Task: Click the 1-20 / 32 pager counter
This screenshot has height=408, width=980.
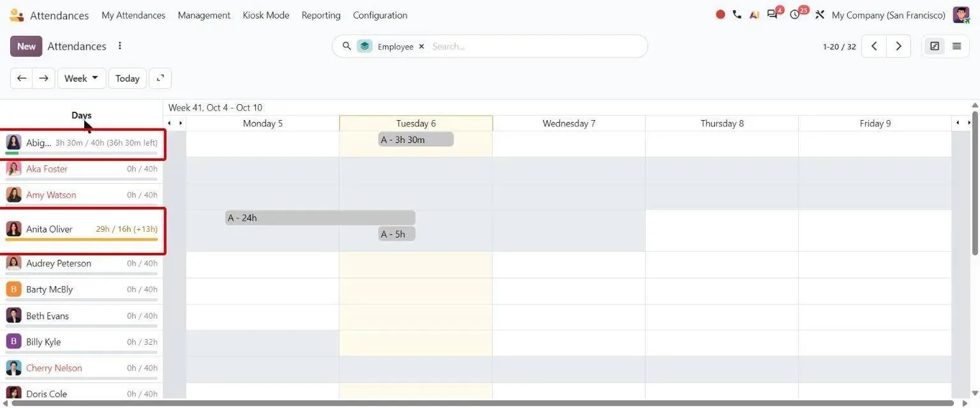Action: (x=839, y=47)
